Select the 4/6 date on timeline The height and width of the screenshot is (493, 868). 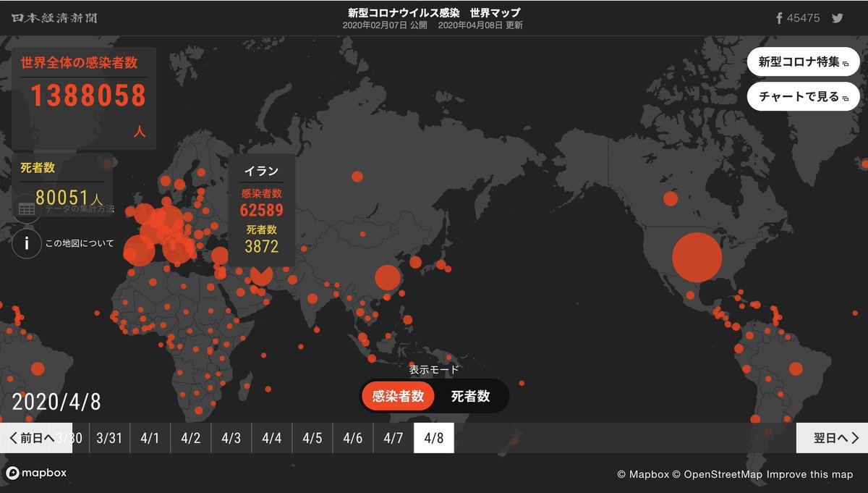[x=353, y=438]
